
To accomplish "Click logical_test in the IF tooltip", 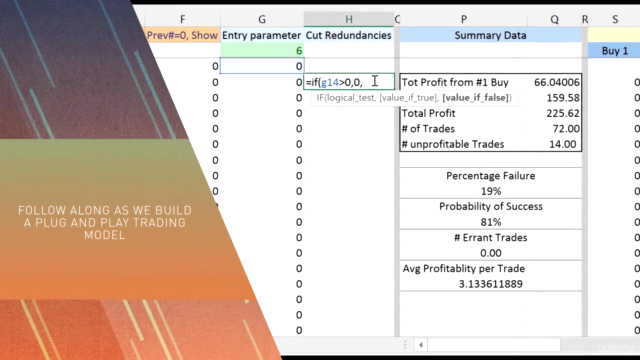I will coord(351,98).
